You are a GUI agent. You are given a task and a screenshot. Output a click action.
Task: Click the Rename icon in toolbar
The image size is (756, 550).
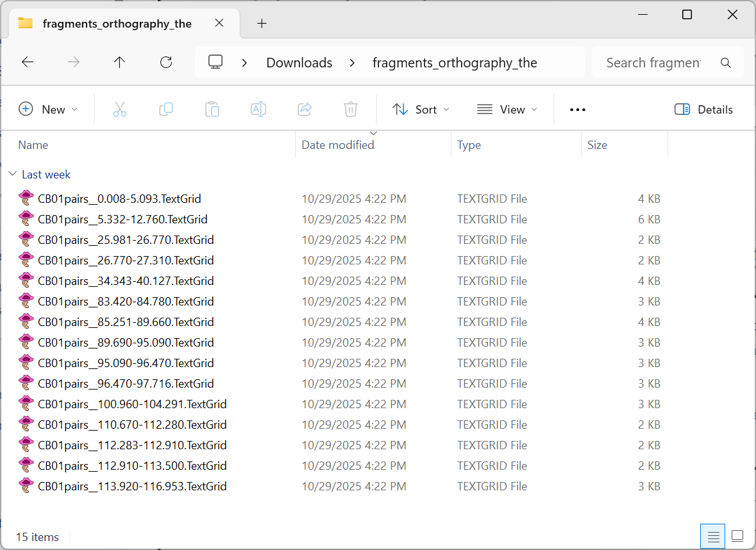[258, 110]
